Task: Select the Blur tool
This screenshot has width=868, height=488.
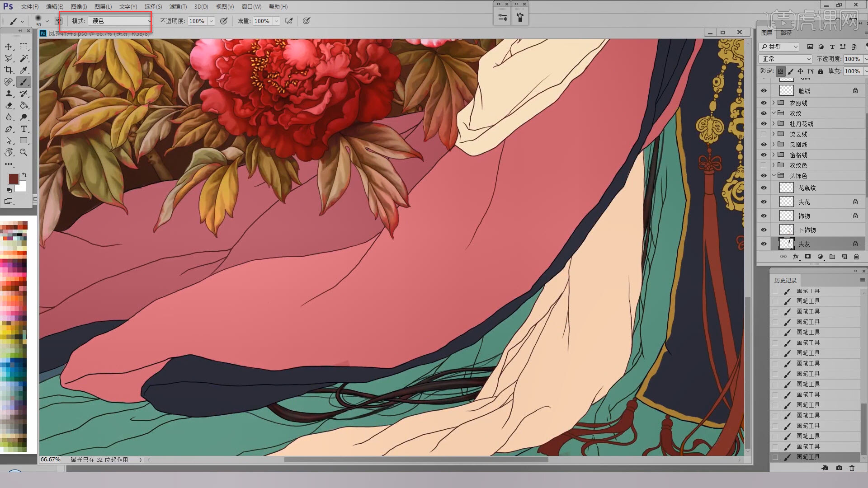Action: pyautogui.click(x=9, y=117)
